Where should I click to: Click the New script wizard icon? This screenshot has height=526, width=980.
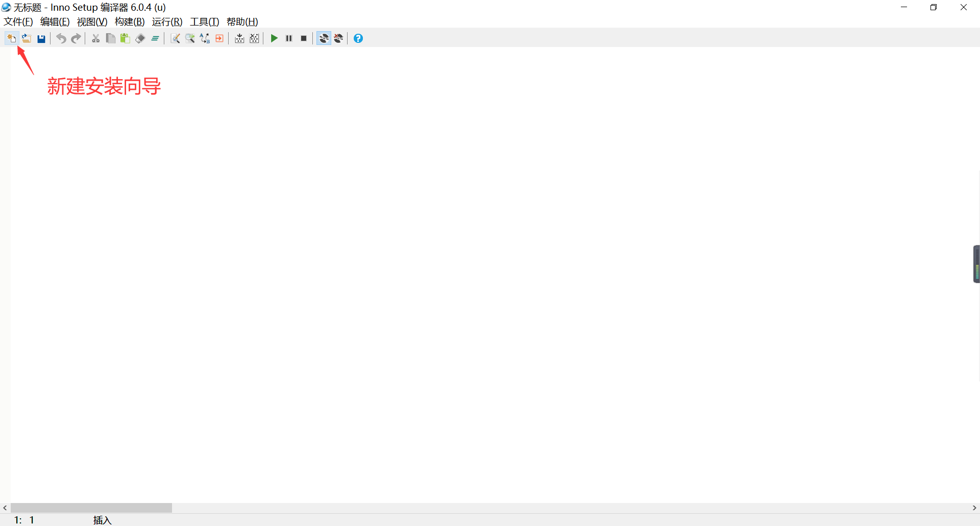click(11, 38)
